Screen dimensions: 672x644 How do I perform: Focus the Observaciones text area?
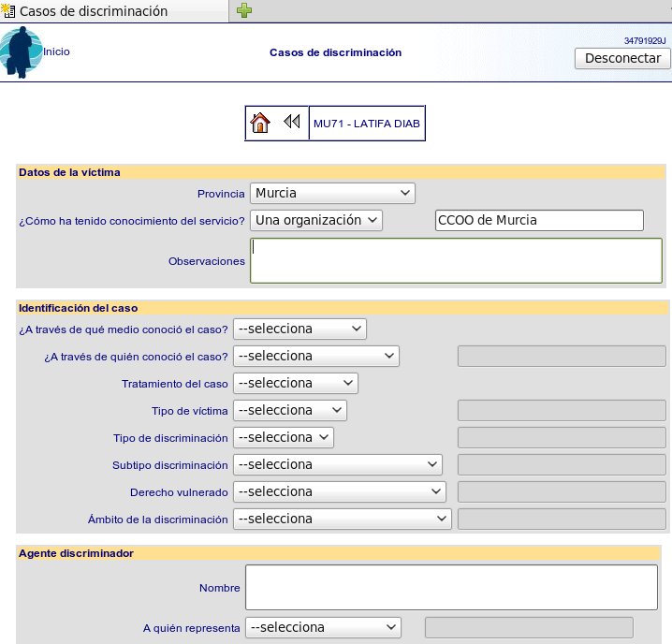click(x=456, y=260)
